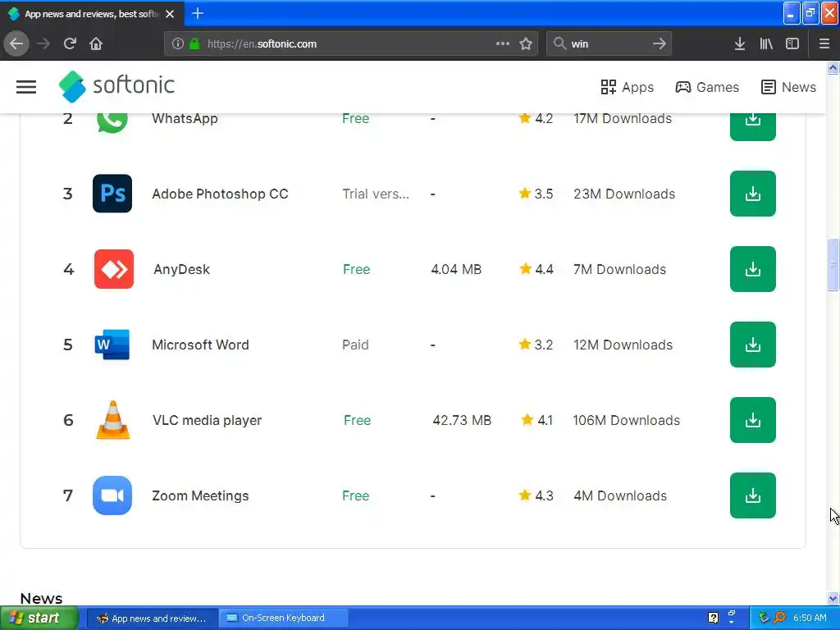Open the Library bookmarks icon
The height and width of the screenshot is (630, 840).
[766, 43]
